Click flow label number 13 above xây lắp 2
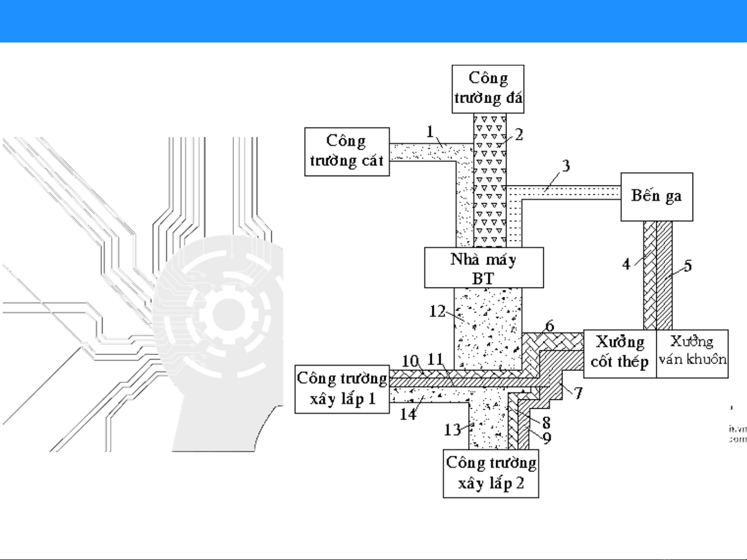The image size is (747, 560). 452,429
